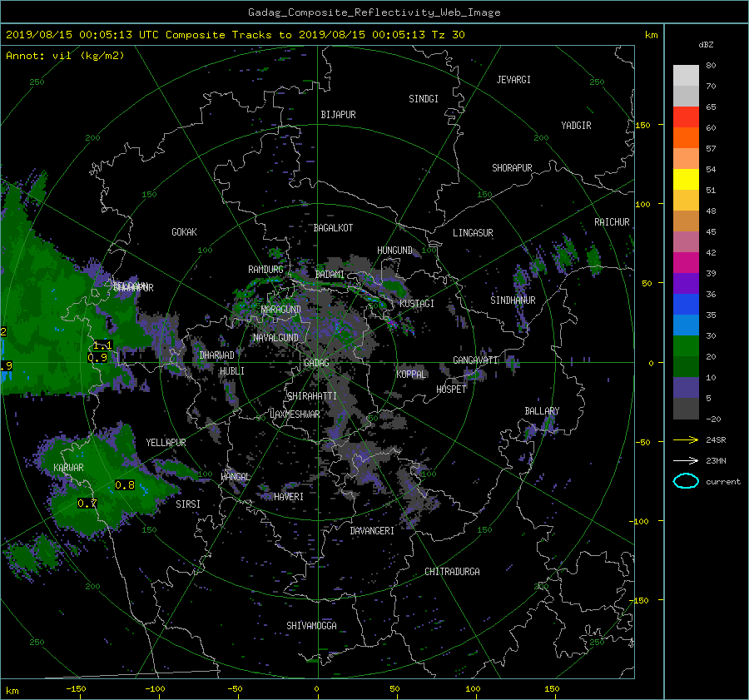The height and width of the screenshot is (700, 749).
Task: Select the GOKAK label
Action: (185, 232)
